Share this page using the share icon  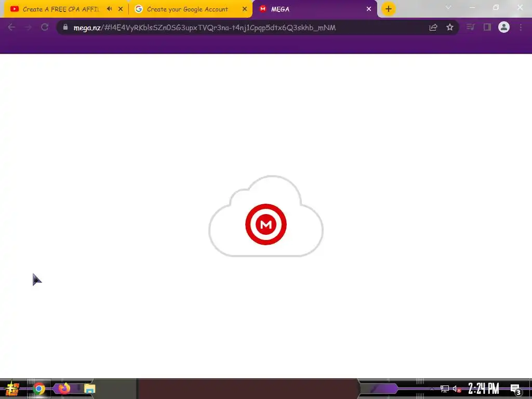click(x=433, y=28)
